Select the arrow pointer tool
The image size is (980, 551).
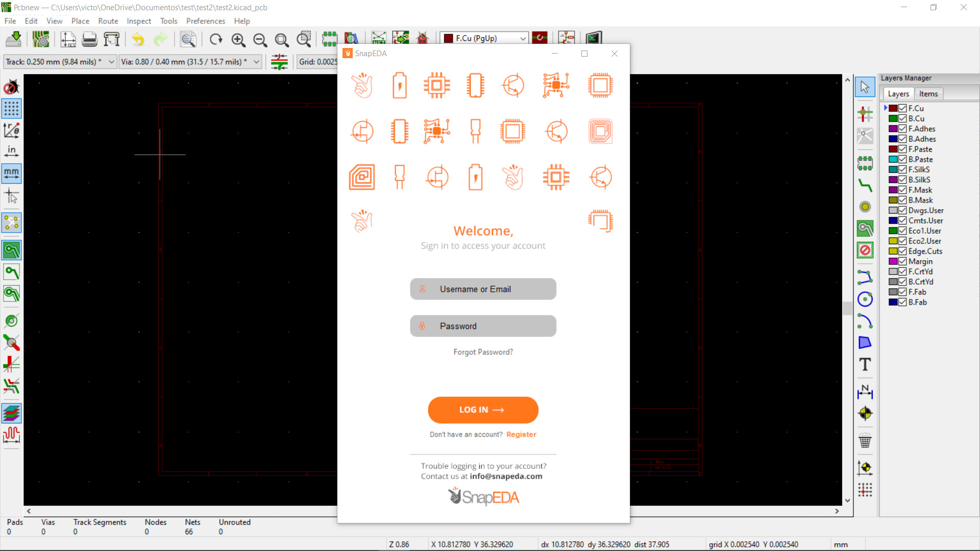pyautogui.click(x=865, y=87)
